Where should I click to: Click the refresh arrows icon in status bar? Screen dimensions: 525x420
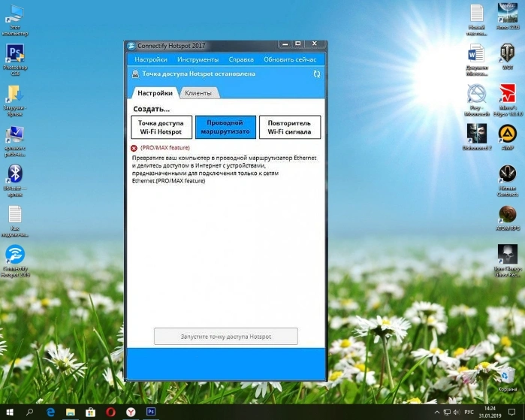pos(317,74)
